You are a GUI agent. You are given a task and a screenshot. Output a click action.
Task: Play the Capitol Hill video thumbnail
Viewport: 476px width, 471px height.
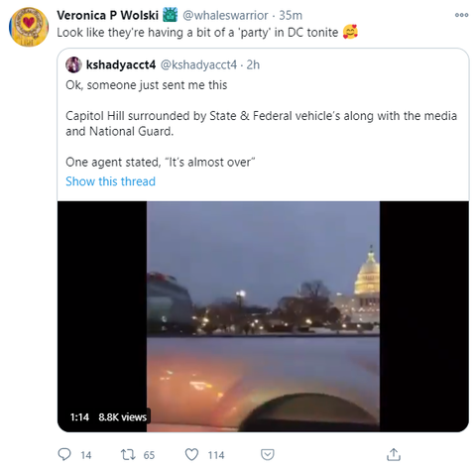point(263,316)
